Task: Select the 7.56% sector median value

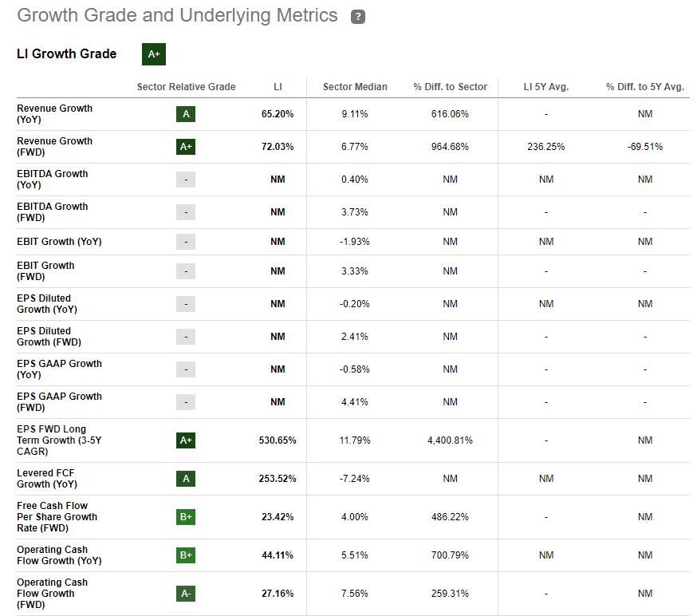Action: pos(355,594)
